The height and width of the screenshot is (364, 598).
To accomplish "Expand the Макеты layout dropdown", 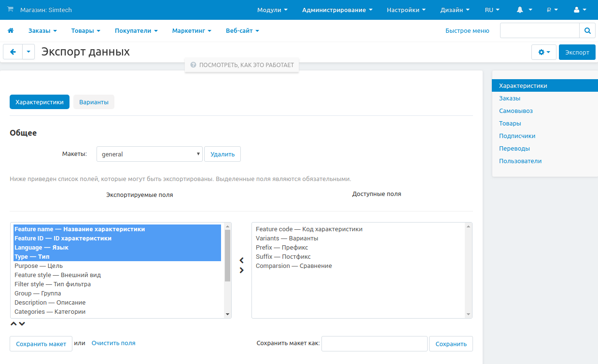I will point(149,154).
